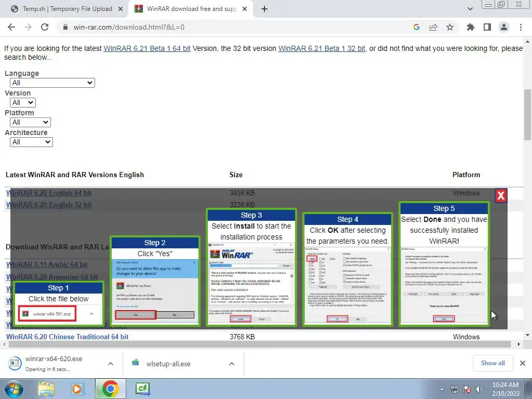The height and width of the screenshot is (399, 532).
Task: Click the Step 5 Done screenshot thumbnail
Action: tap(444, 286)
